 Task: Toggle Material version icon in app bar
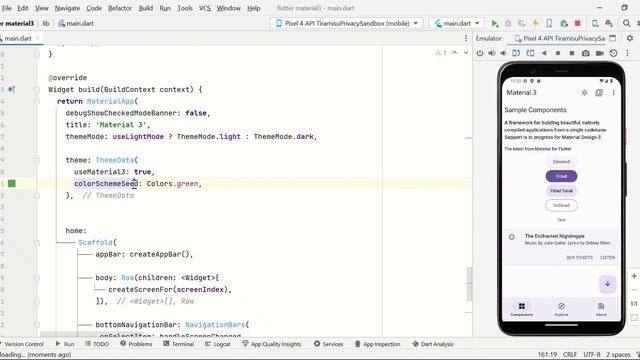pos(599,93)
